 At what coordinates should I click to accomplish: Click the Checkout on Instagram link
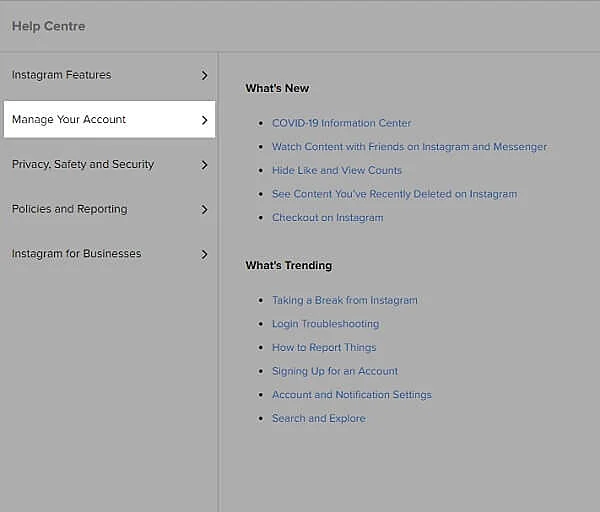click(327, 218)
